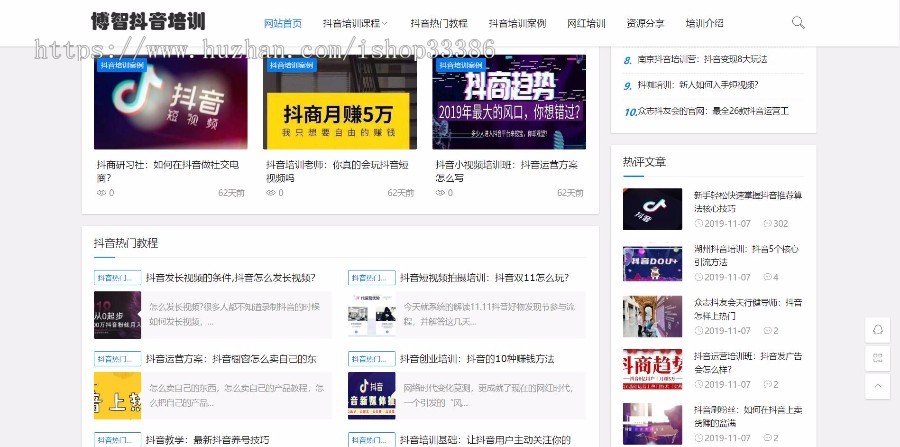The height and width of the screenshot is (447, 900).
Task: Open 抖音热门教程 navigation item
Action: [x=439, y=24]
